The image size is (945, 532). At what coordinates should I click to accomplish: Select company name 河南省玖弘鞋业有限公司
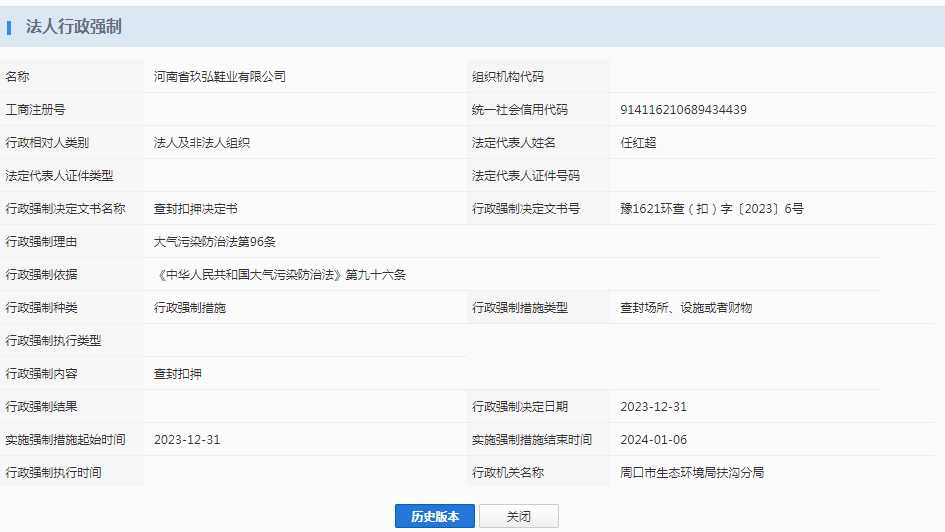(x=220, y=77)
